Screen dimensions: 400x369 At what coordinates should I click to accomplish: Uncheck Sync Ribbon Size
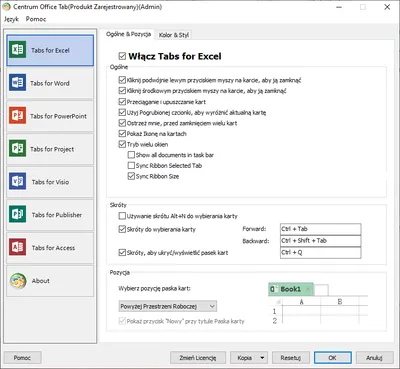pyautogui.click(x=131, y=176)
